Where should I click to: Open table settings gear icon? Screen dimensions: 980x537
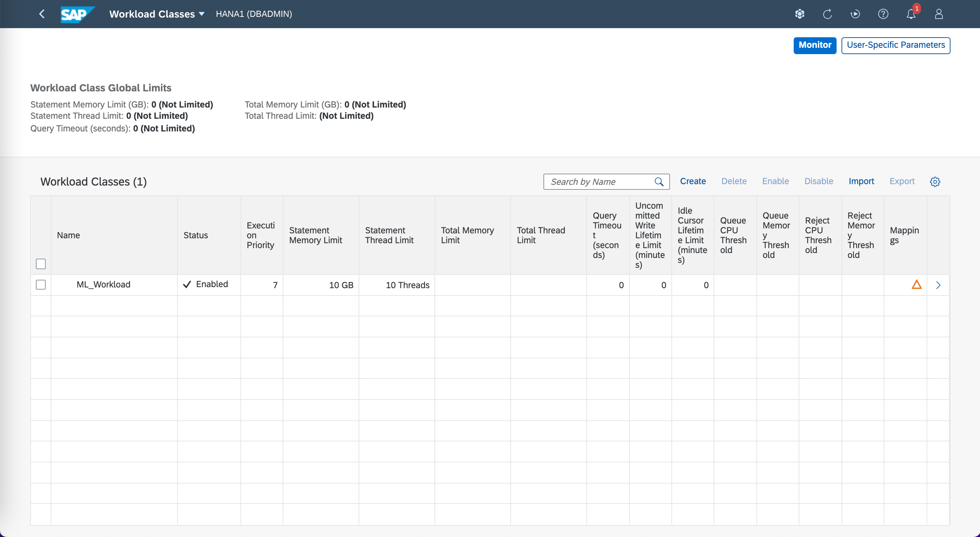[x=935, y=182]
